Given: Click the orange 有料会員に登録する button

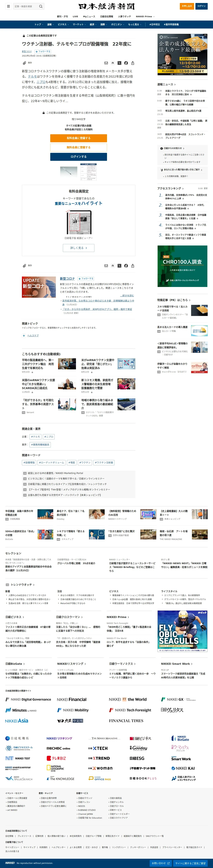Looking at the screenshot, I should [x=78, y=138].
